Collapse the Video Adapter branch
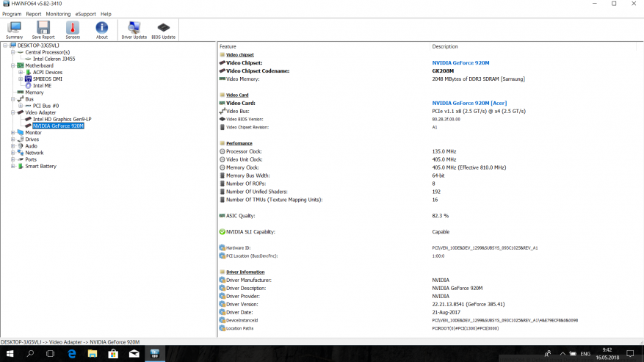Screen dimensions: 644x362 [x=13, y=112]
